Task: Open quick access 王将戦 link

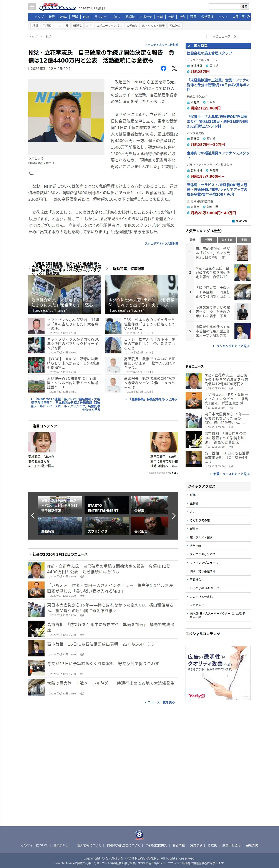Action: [x=194, y=504]
